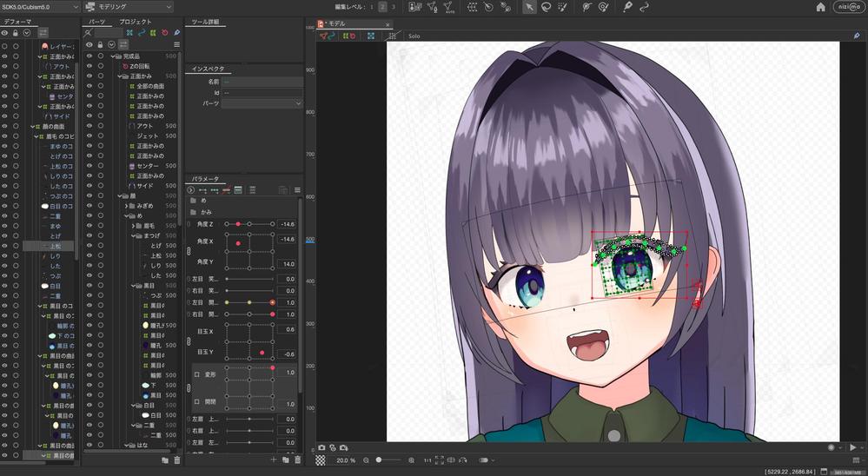Expand the 眉毛 folder in the Parts panel
This screenshot has width=868, height=476.
coord(133,225)
